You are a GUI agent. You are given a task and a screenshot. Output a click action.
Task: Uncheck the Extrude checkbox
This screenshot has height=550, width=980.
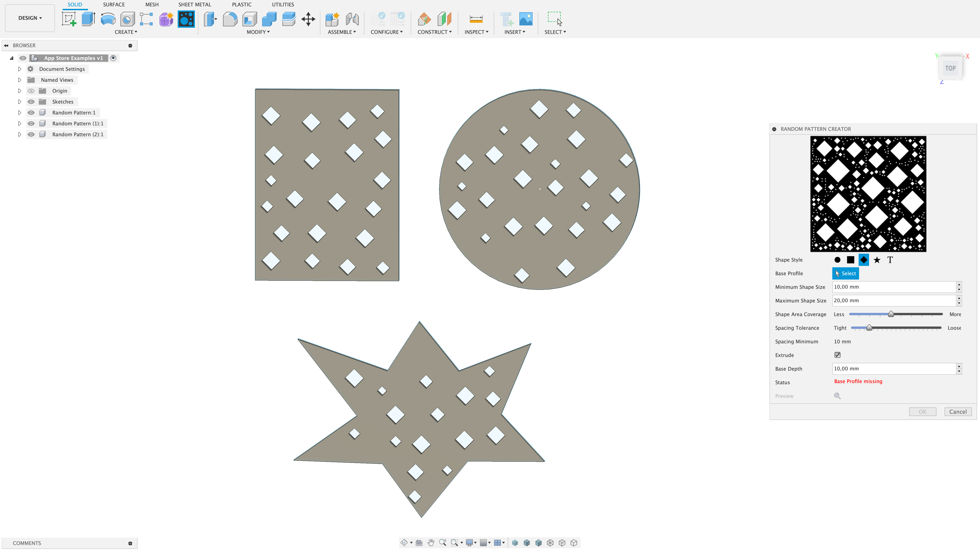(x=837, y=355)
